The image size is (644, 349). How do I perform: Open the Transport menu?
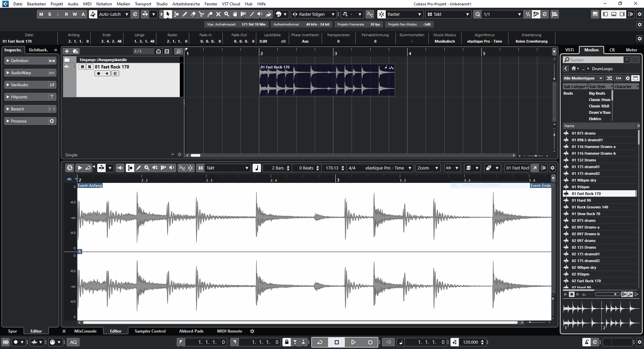point(143,4)
